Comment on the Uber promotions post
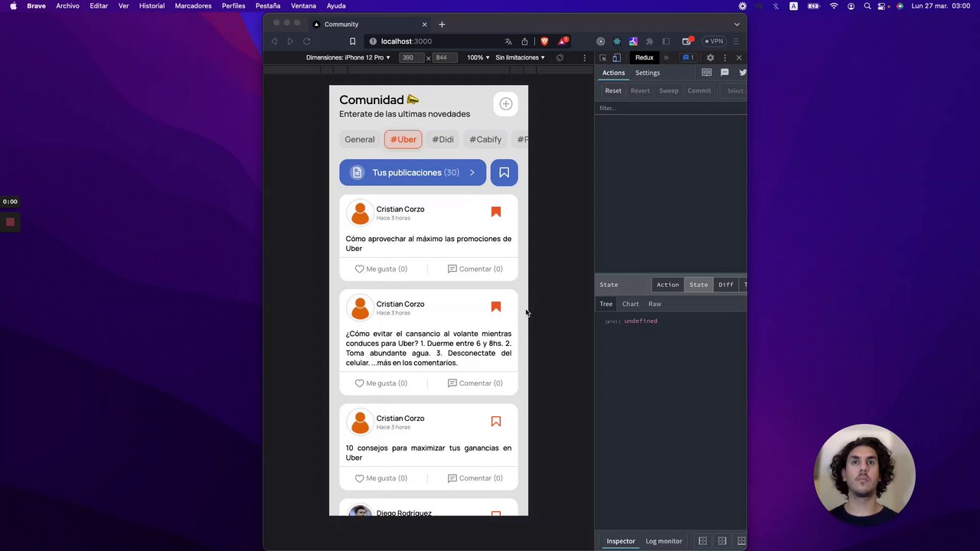The width and height of the screenshot is (980, 551). (475, 269)
